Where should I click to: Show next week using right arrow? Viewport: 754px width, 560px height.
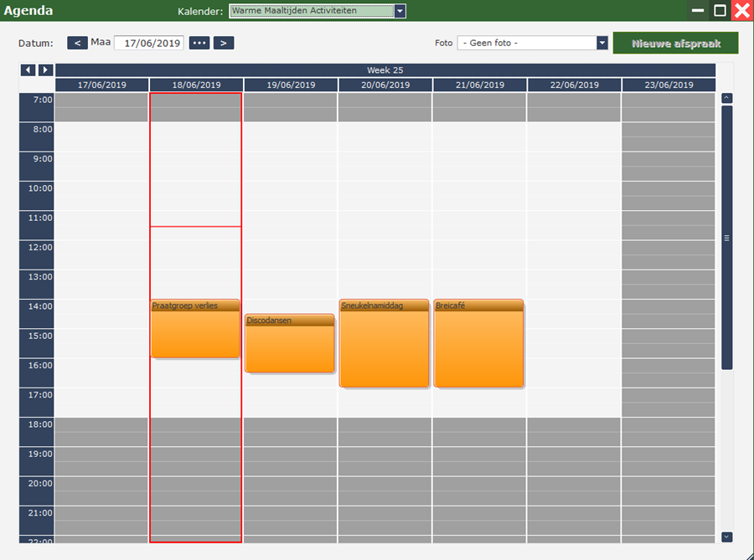pos(45,70)
